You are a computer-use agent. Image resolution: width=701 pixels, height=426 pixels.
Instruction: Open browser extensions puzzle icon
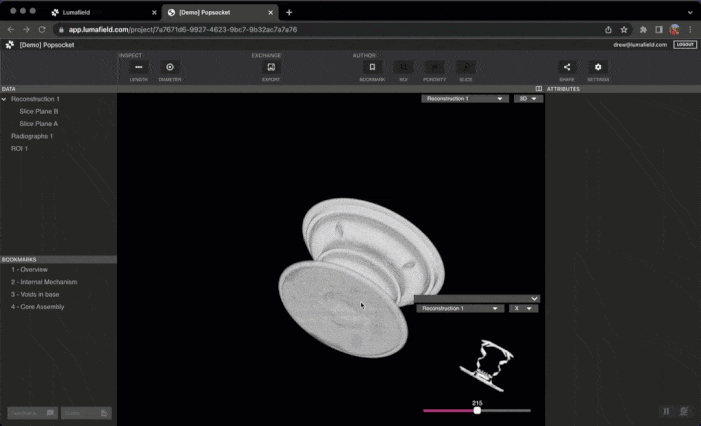643,30
